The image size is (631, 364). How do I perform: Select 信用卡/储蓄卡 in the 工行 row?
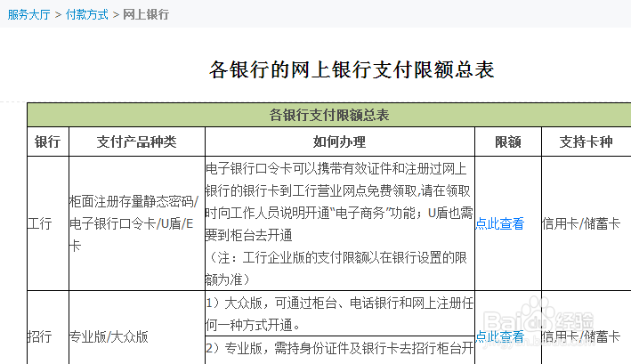point(581,223)
